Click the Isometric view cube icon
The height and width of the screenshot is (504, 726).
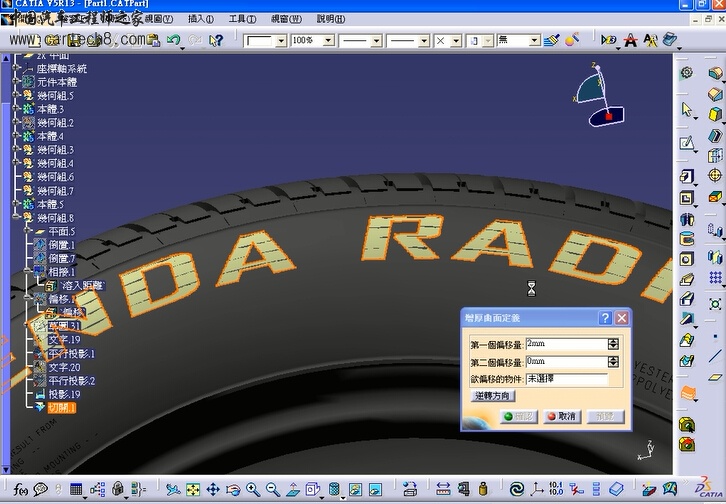pyautogui.click(x=313, y=489)
